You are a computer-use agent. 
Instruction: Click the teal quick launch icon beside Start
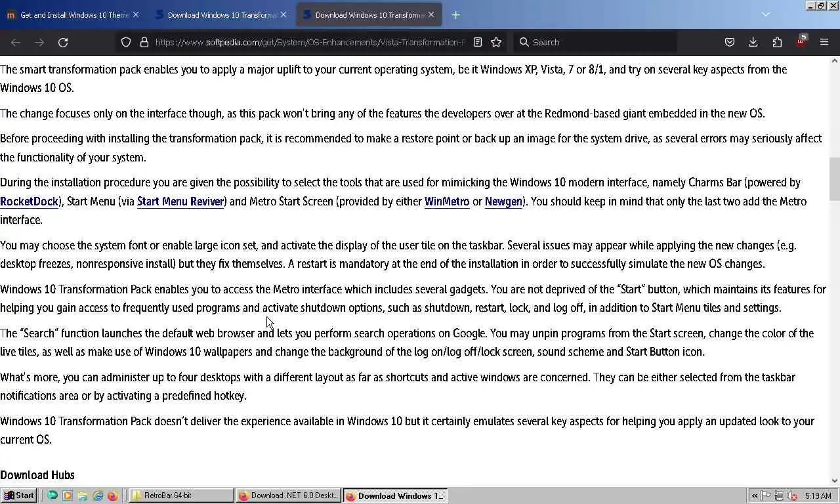(52, 495)
